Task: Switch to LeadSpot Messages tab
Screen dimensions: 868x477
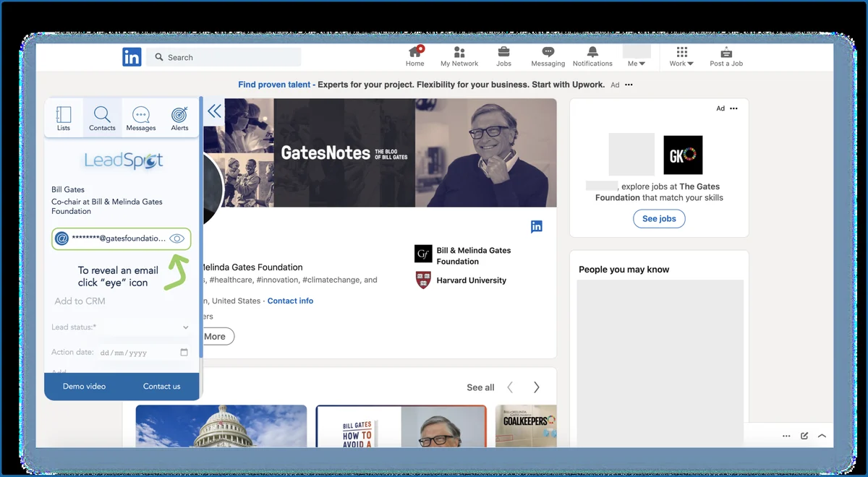Action: click(141, 118)
